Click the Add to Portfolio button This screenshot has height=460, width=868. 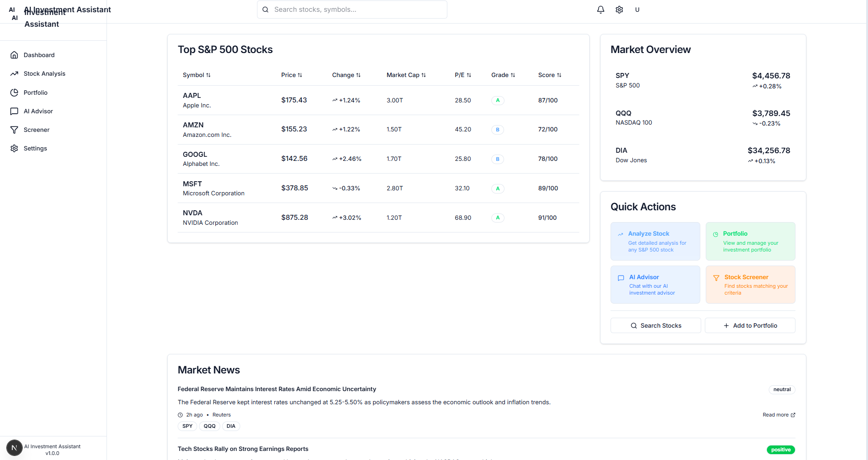tap(750, 325)
